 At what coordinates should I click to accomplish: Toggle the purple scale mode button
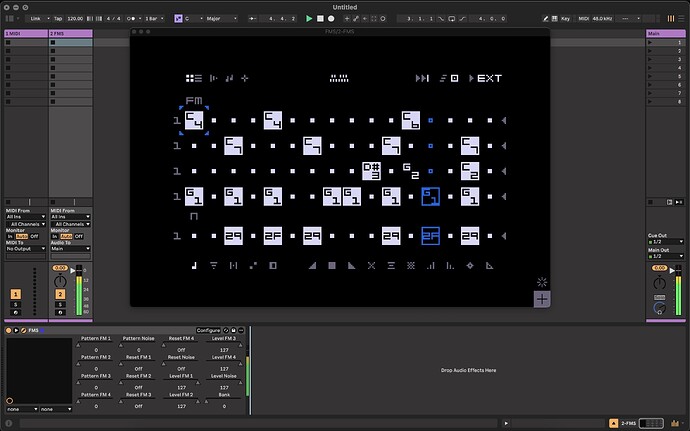[x=178, y=18]
